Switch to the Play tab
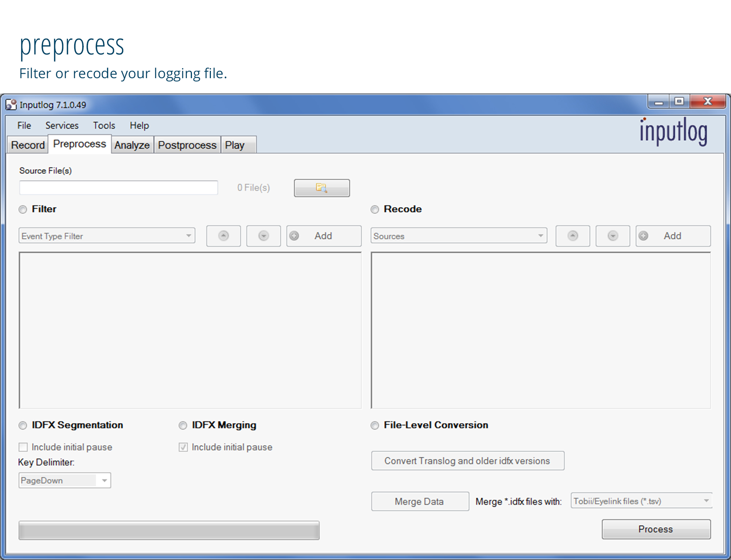Screen dimensions: 731x560 coord(238,145)
